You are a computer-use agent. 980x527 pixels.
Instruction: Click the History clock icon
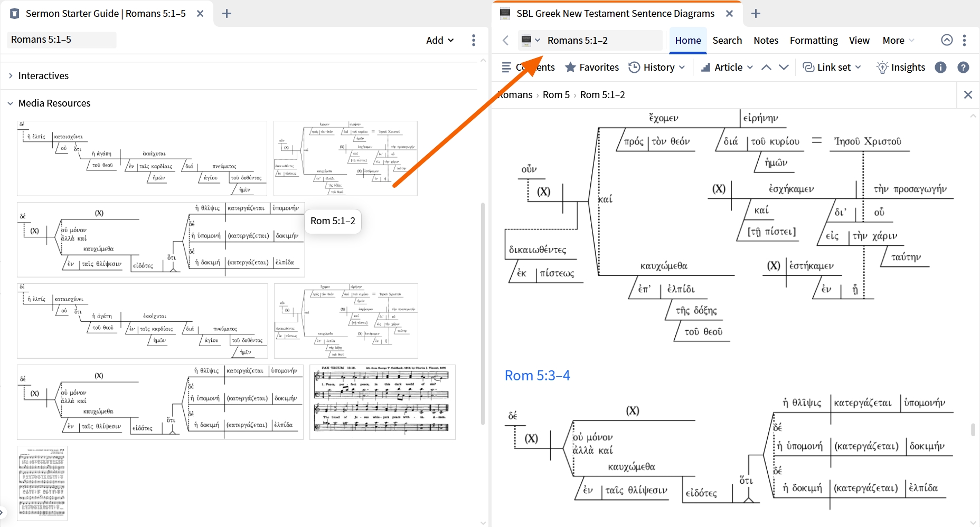[x=634, y=67]
